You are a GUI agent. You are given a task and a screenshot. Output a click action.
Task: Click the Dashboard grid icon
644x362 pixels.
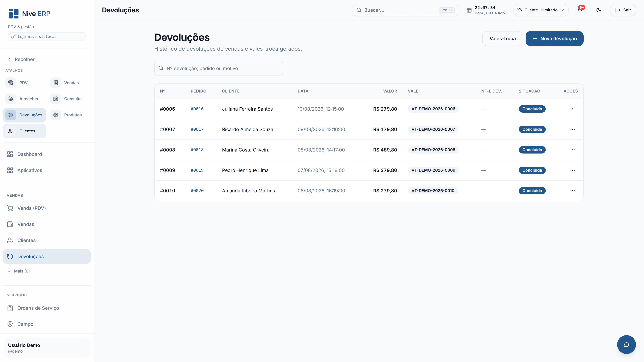pos(10,154)
